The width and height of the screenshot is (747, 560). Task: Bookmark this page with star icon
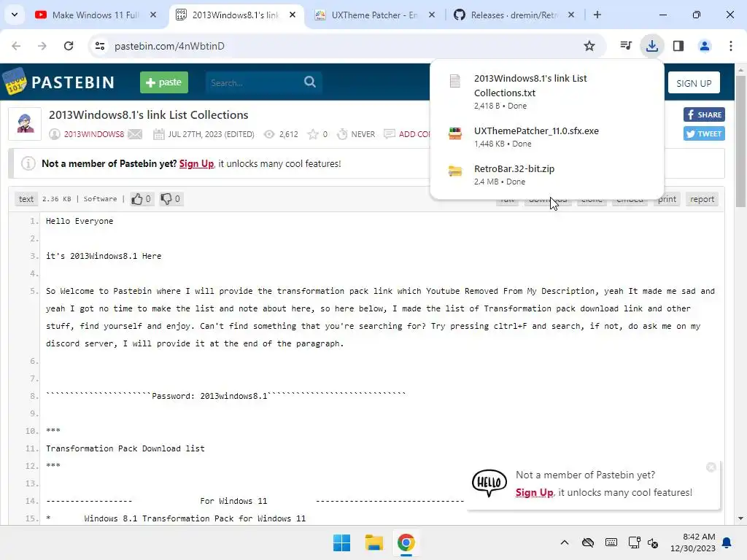(589, 46)
